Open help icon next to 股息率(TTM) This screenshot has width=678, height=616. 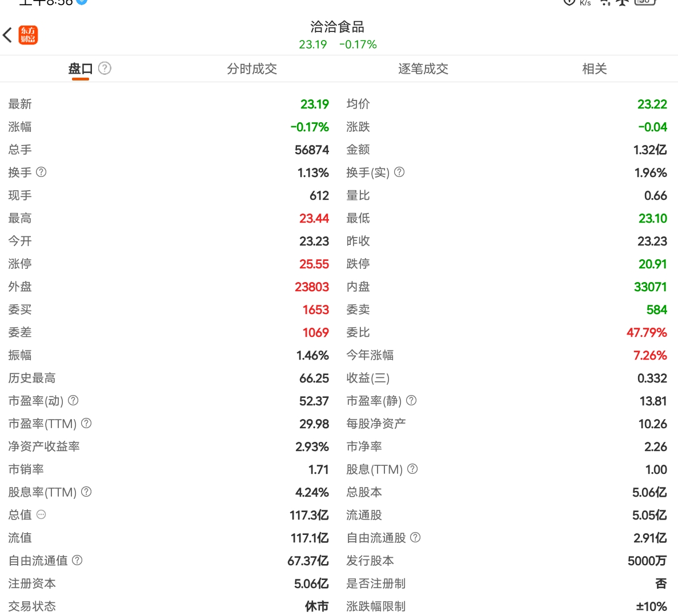[x=86, y=492]
